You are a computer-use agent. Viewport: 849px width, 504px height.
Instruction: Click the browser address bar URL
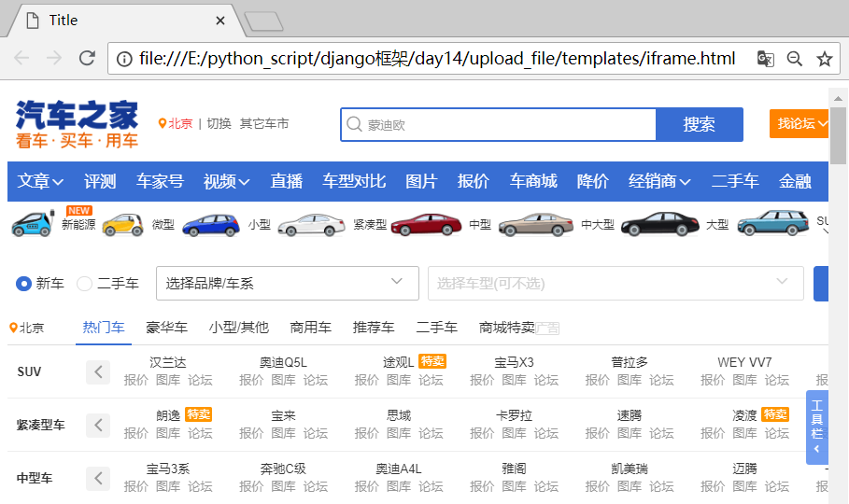pos(437,59)
